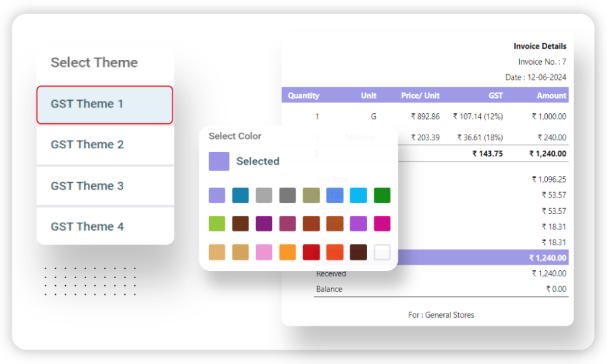Click the Quantity column header

[303, 95]
